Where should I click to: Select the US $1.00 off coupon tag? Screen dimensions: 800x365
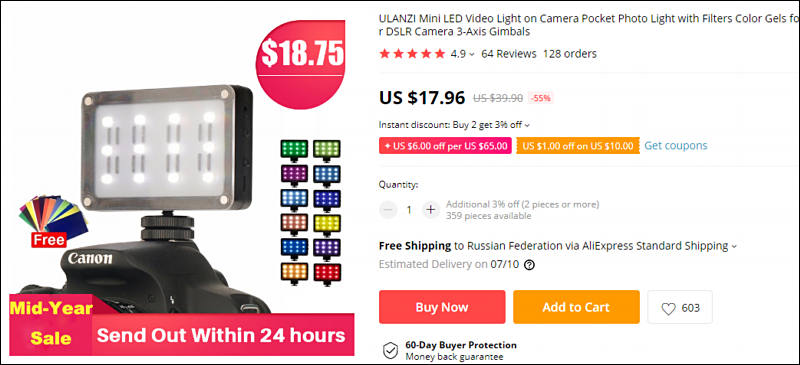[578, 146]
